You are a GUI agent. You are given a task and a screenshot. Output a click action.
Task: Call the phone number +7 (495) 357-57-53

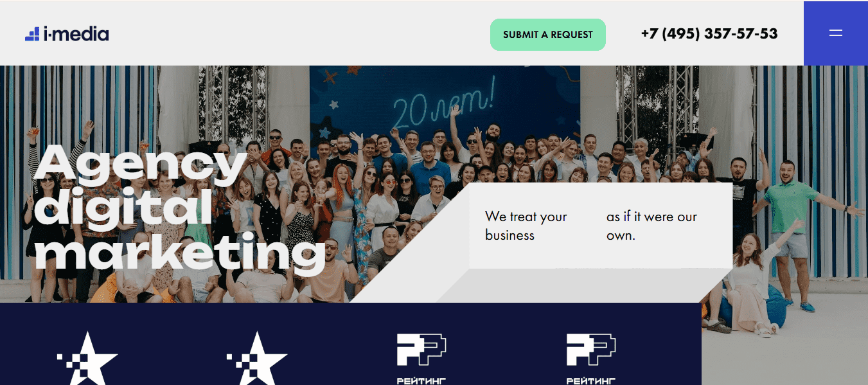[x=709, y=33]
